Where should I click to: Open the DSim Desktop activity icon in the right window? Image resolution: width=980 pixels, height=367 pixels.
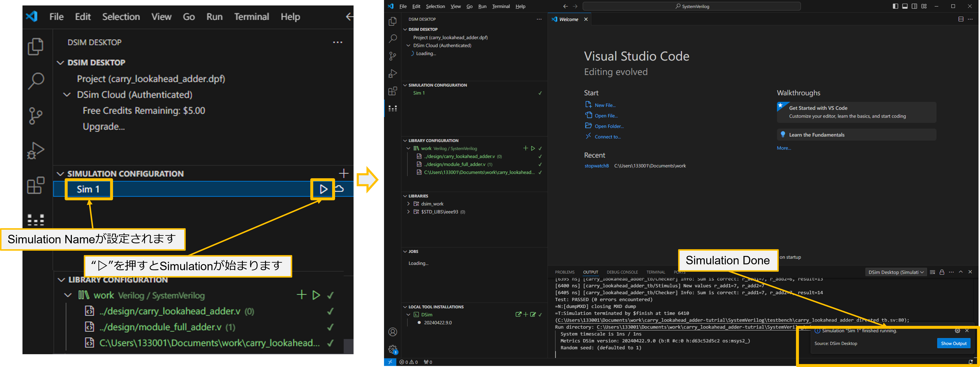(393, 108)
